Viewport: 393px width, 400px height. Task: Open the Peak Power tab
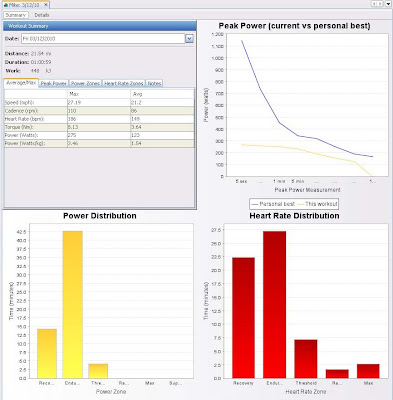pyautogui.click(x=54, y=83)
